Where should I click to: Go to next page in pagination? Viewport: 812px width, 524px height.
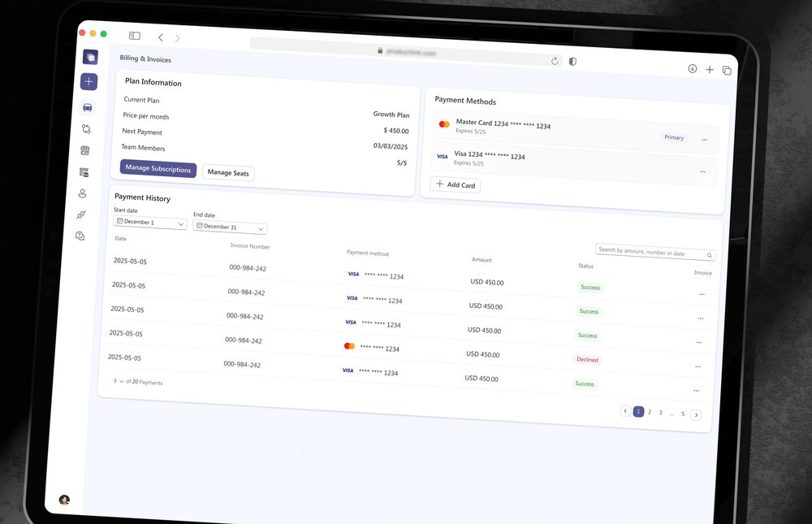[696, 414]
